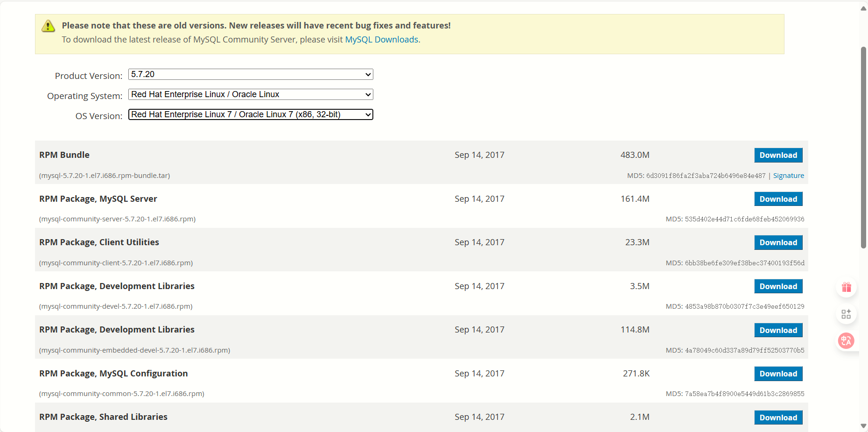Download RPM Package, Client Utilities
The height and width of the screenshot is (432, 868).
778,242
